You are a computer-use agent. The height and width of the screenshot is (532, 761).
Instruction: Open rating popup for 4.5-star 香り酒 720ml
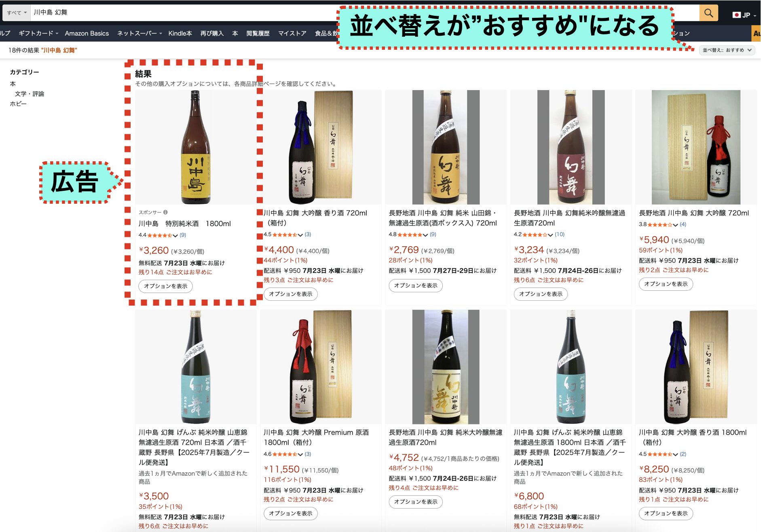coord(300,235)
